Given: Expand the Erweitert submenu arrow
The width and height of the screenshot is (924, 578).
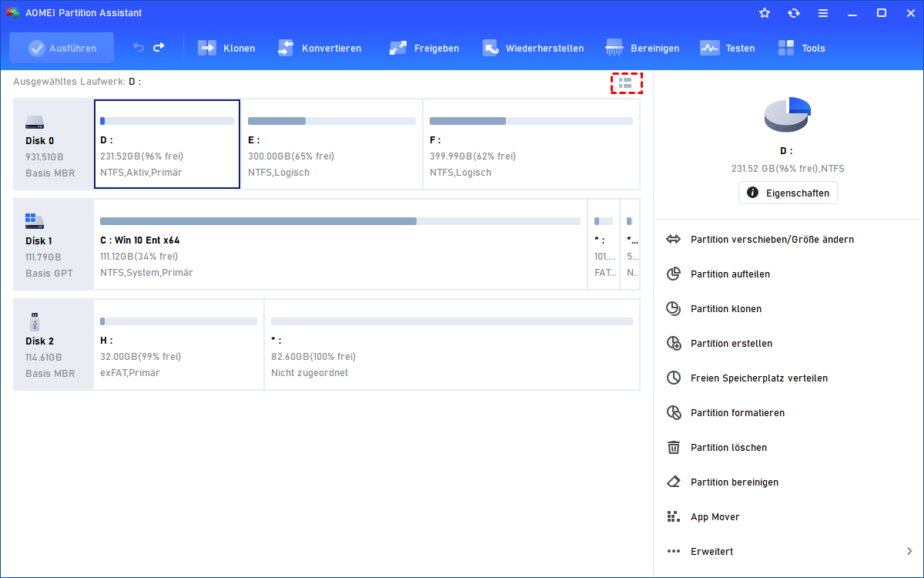Looking at the screenshot, I should [x=909, y=552].
